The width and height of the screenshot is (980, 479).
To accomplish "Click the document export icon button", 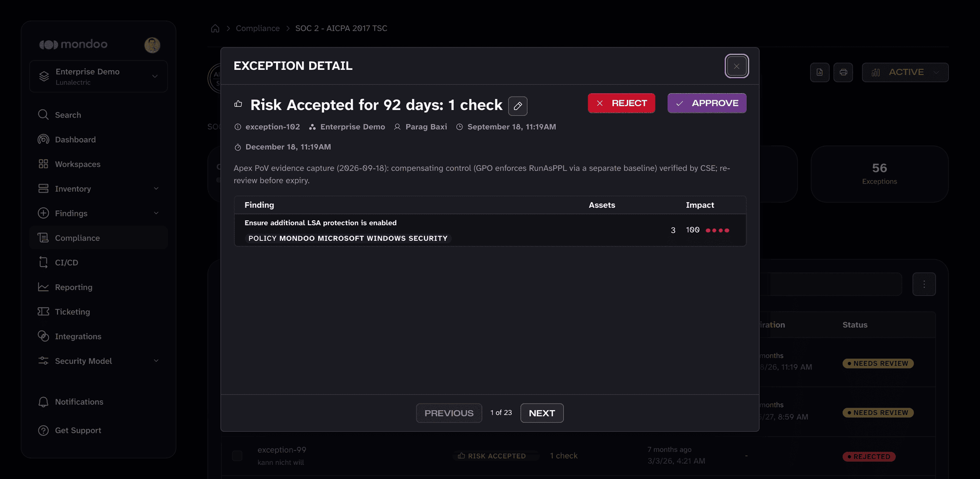I will pos(820,73).
